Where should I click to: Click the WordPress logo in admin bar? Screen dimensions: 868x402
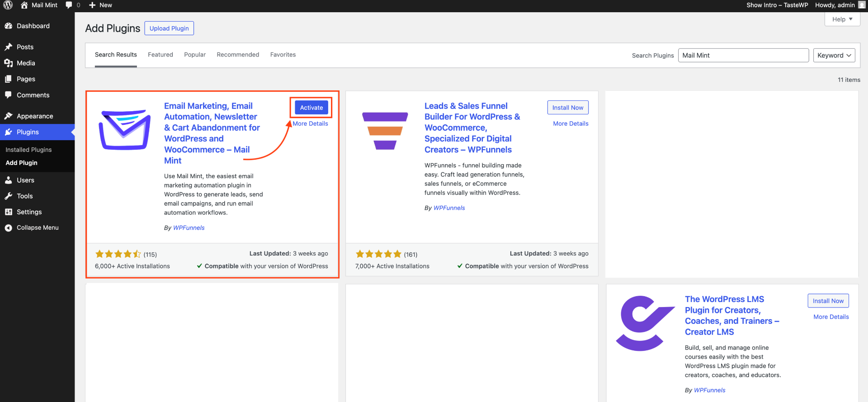click(x=8, y=5)
